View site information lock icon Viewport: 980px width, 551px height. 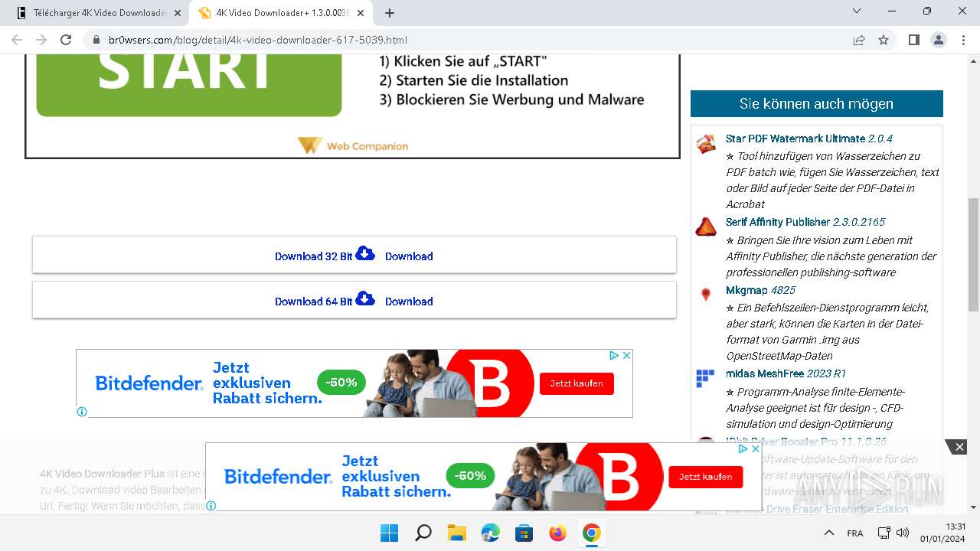pyautogui.click(x=96, y=40)
